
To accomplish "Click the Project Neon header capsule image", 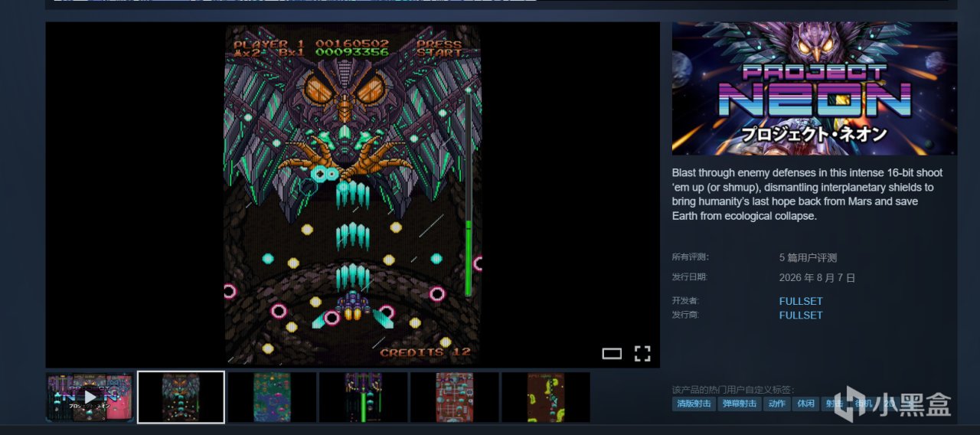I will [x=815, y=88].
